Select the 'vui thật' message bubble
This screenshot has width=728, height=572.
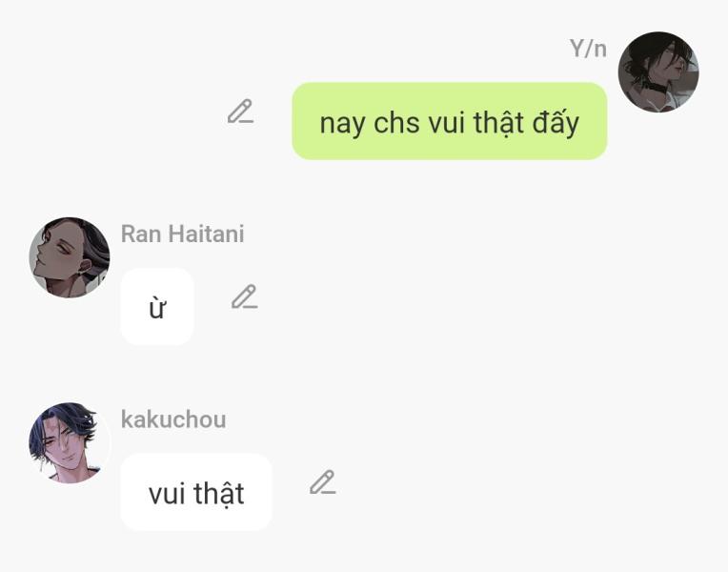[196, 492]
